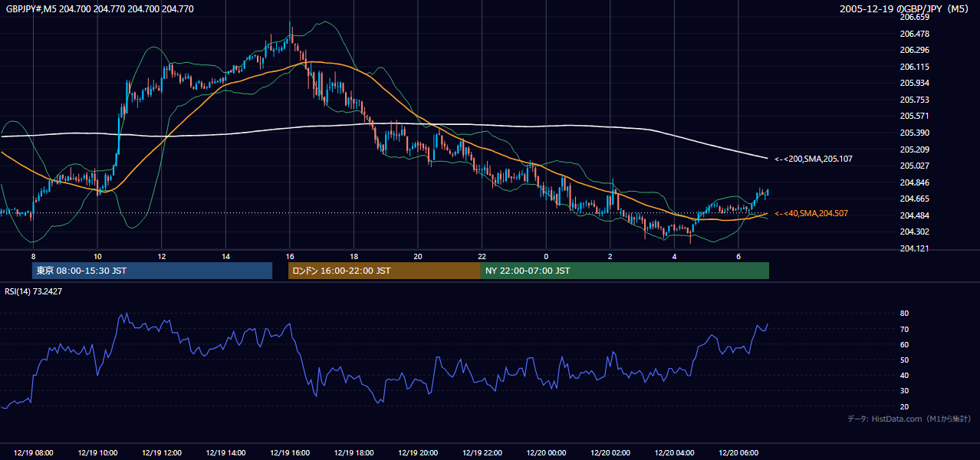
Task: Click the 12/20 00:00 bottom time label
Action: tap(546, 453)
